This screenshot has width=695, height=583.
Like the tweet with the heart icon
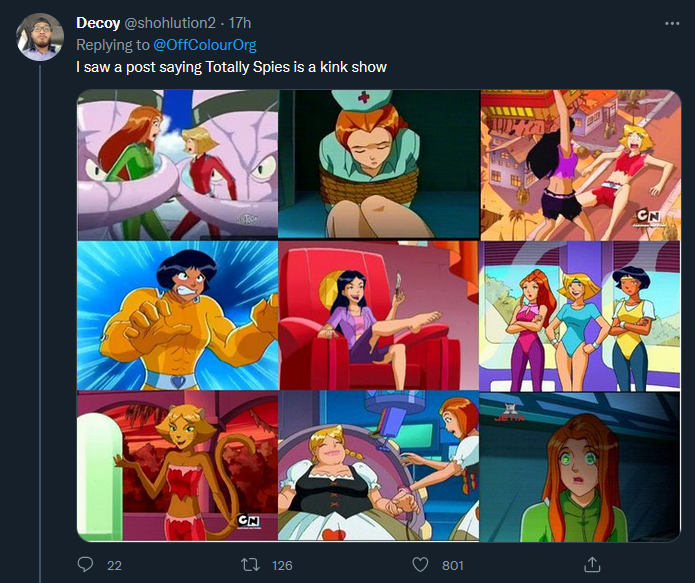coord(420,565)
